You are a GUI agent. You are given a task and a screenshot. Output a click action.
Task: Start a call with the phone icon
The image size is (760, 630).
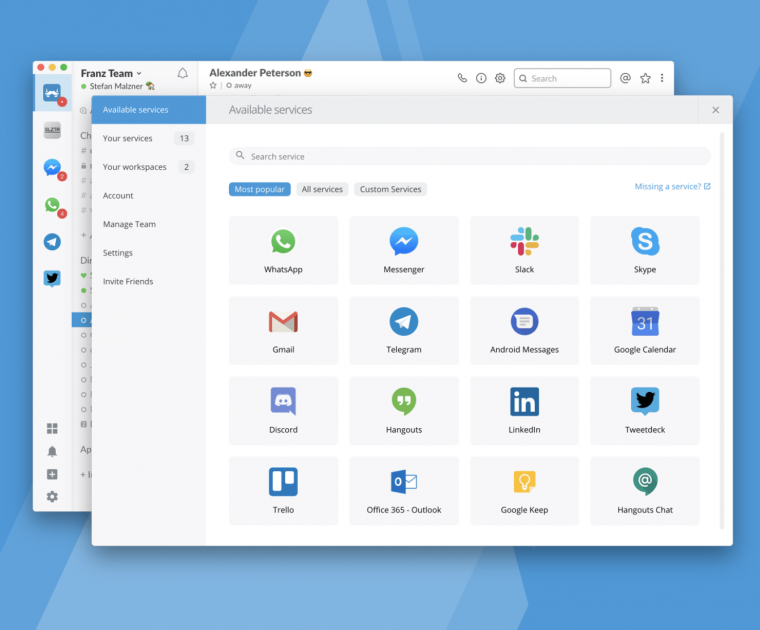(462, 78)
